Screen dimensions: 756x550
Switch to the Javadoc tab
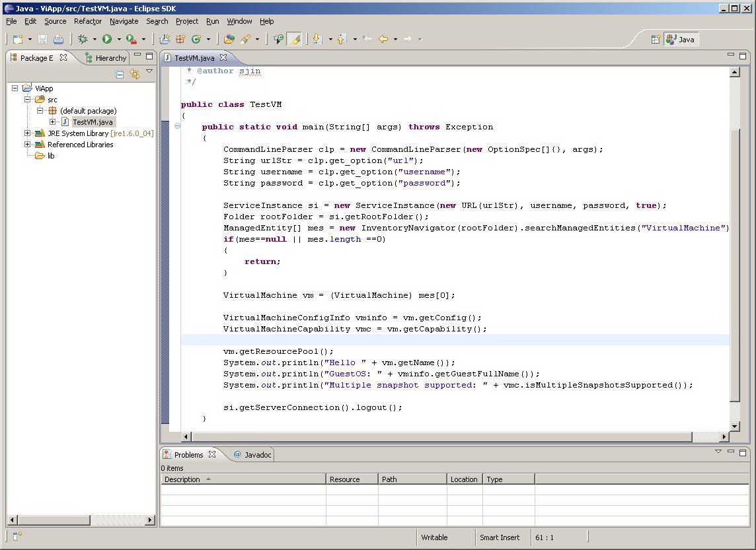coord(252,455)
